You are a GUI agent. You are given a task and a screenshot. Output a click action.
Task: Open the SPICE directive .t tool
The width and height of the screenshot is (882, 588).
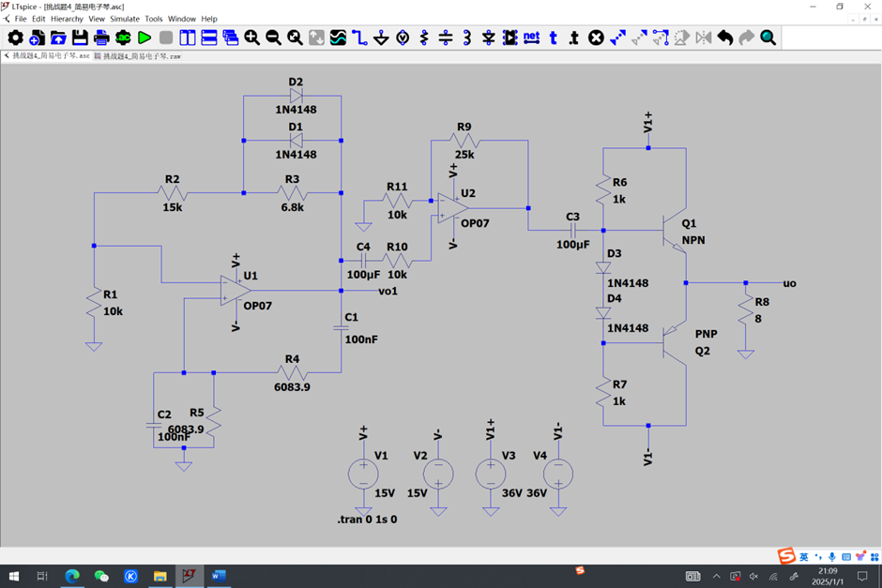click(574, 38)
